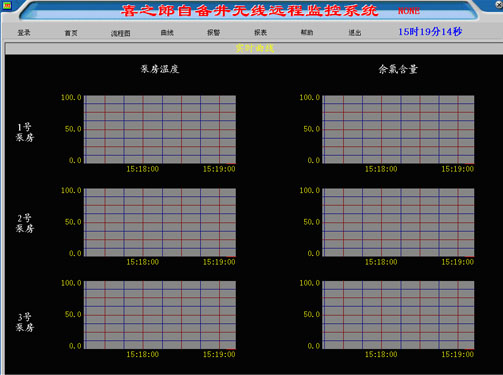Close the window with top-right X icon
503x375 pixels.
pyautogui.click(x=499, y=5)
